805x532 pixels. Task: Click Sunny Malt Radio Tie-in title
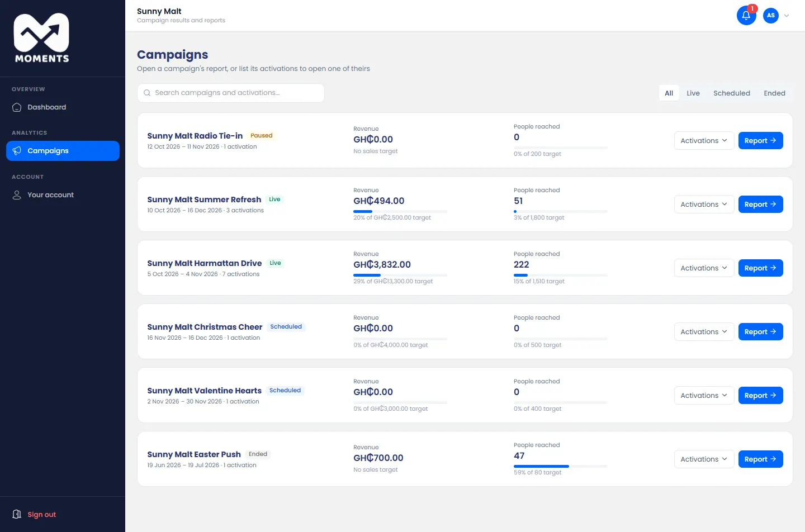tap(195, 136)
